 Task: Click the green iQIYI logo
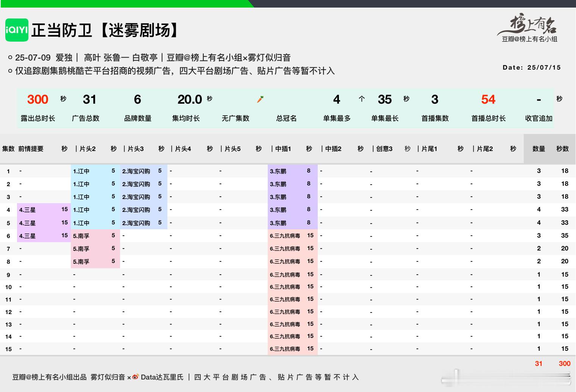coord(17,30)
